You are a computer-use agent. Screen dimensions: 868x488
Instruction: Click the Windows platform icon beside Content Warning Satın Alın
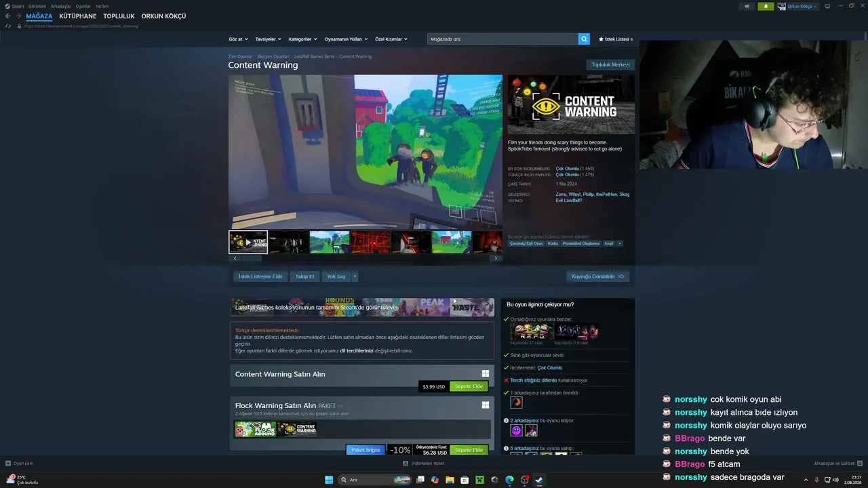pyautogui.click(x=486, y=373)
